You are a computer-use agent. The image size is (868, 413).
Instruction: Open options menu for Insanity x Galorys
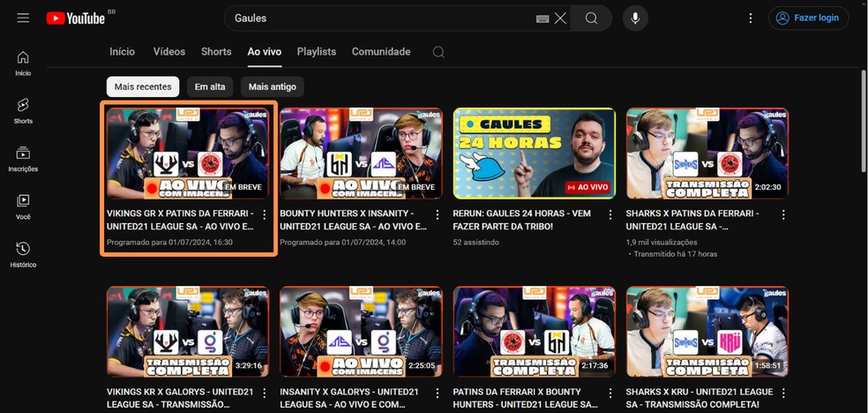[438, 393]
